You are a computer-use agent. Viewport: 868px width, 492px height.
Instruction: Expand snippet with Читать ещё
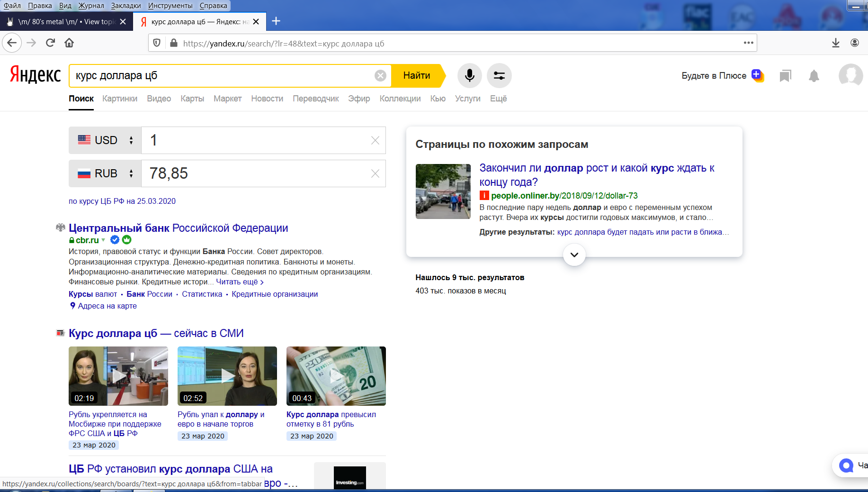pos(240,282)
